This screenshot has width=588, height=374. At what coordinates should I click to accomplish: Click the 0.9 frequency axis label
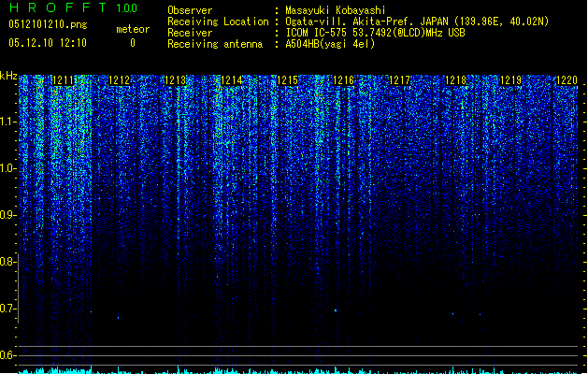8,215
